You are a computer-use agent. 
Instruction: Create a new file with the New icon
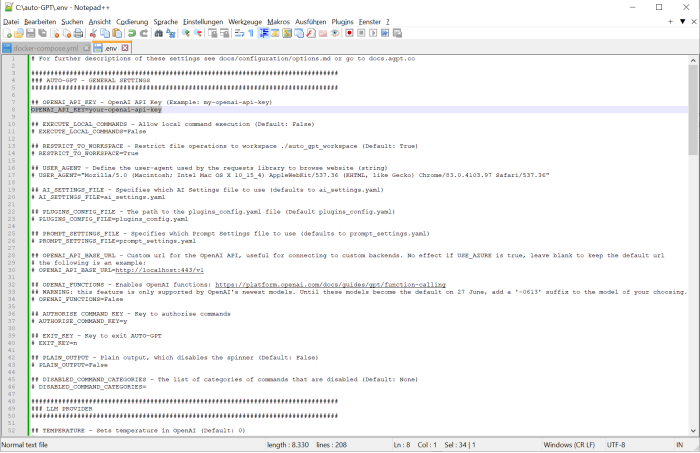pos(8,33)
